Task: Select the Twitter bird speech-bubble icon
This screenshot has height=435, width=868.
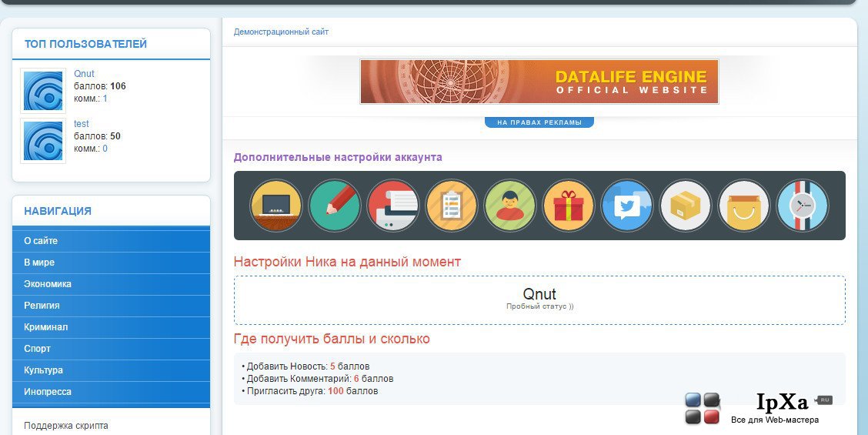Action: point(626,206)
